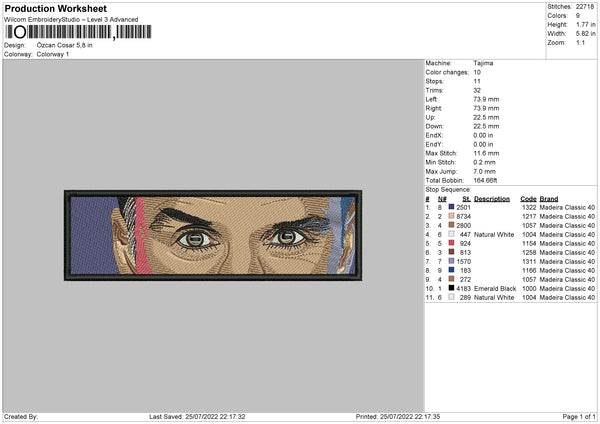Click the Trims value '32'

click(477, 90)
